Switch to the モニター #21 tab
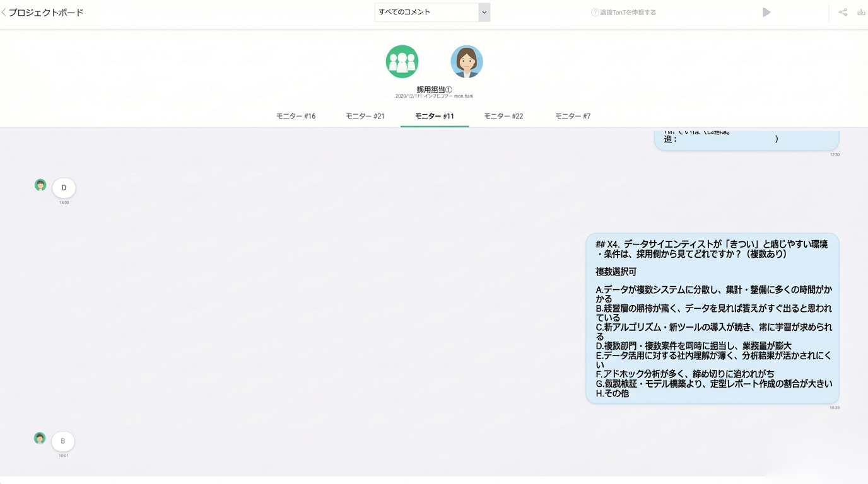This screenshot has width=868, height=484. [x=365, y=116]
